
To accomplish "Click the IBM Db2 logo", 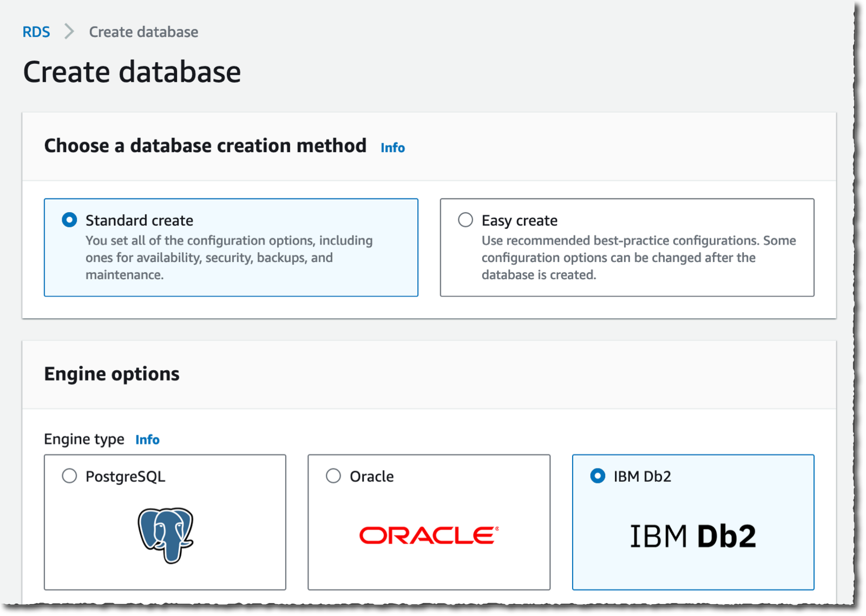I will 693,536.
